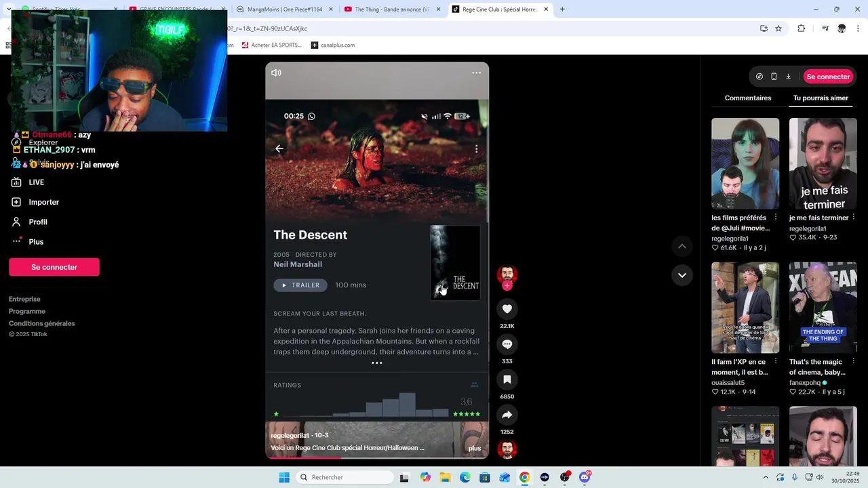Click the taskbar Rechercher search box
The image size is (868, 488).
344,477
